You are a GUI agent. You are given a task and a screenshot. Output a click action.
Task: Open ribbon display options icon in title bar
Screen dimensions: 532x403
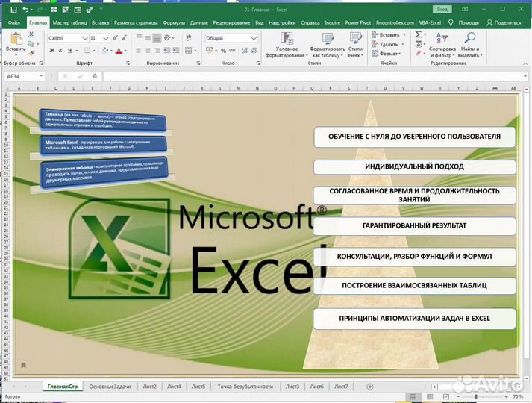pos(465,9)
